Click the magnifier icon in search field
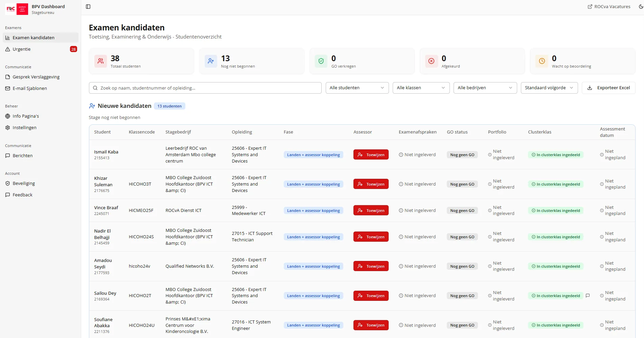The image size is (644, 338). click(95, 88)
